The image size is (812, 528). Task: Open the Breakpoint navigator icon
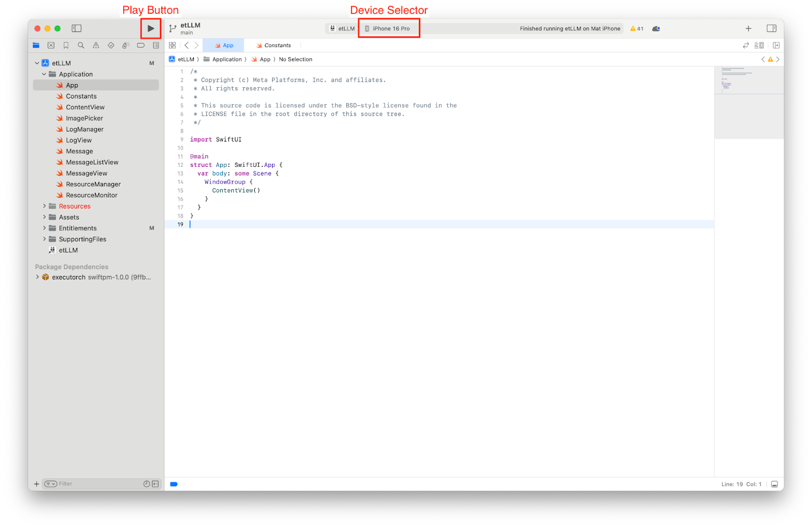(x=141, y=45)
